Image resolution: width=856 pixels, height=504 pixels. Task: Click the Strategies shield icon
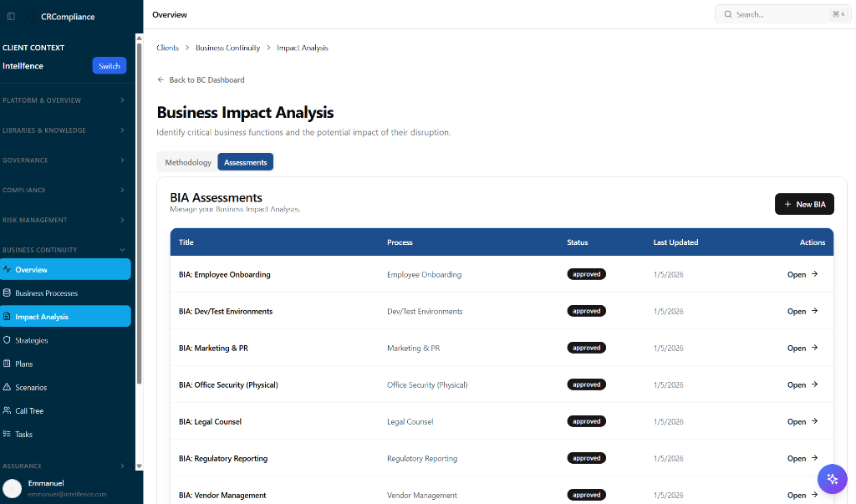pos(8,340)
